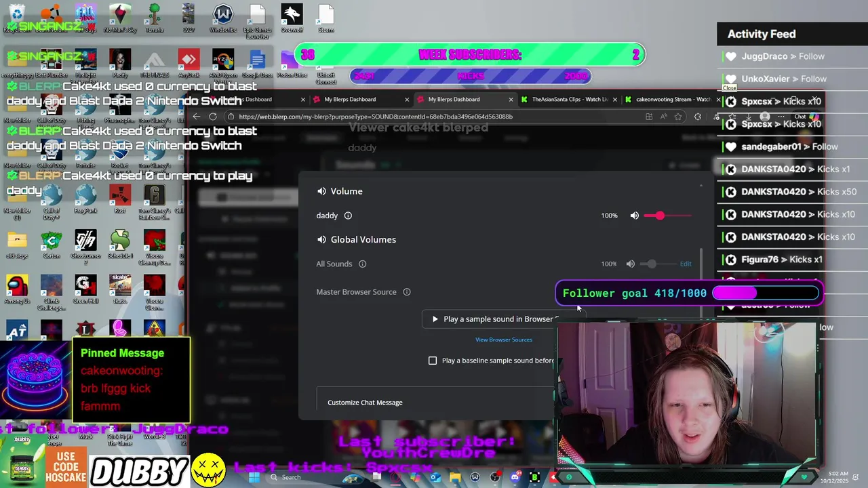Click the browser back arrow
The height and width of the screenshot is (488, 868).
[x=196, y=117]
